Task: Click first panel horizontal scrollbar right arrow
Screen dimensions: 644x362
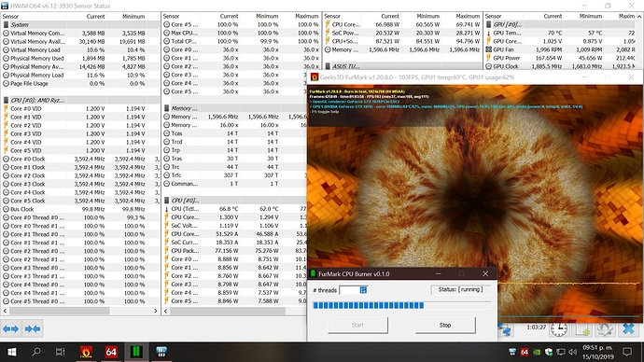Action: point(156,311)
